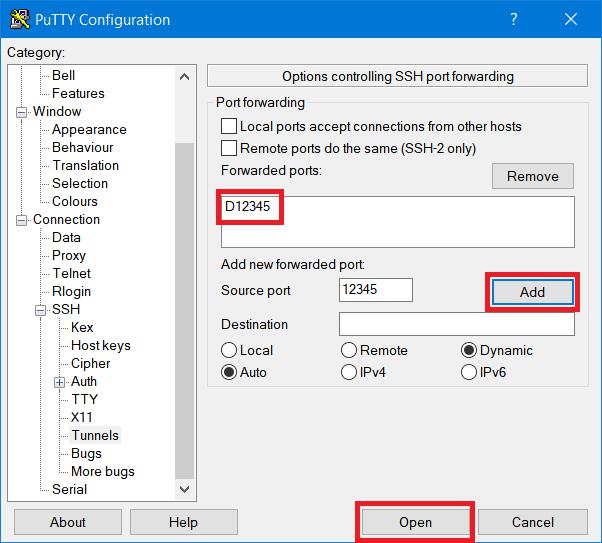Click Open to start the session
602x543 pixels.
point(415,522)
